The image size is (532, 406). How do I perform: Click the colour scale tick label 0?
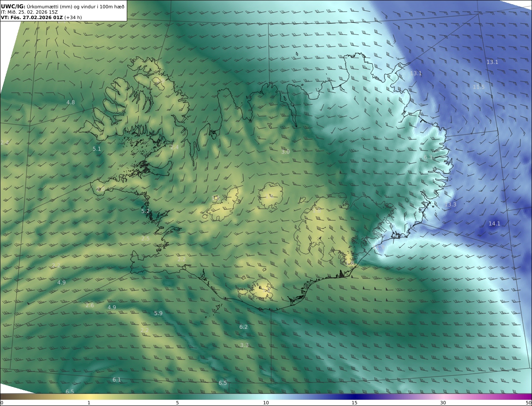[2, 403]
